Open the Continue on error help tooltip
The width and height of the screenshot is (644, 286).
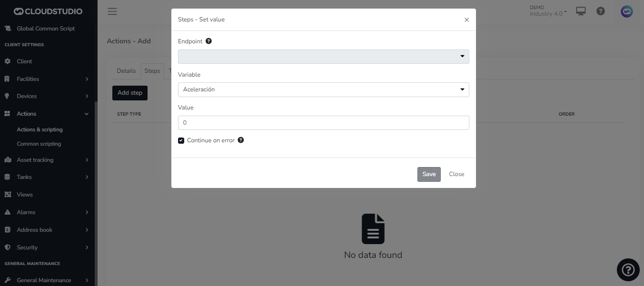coord(240,140)
